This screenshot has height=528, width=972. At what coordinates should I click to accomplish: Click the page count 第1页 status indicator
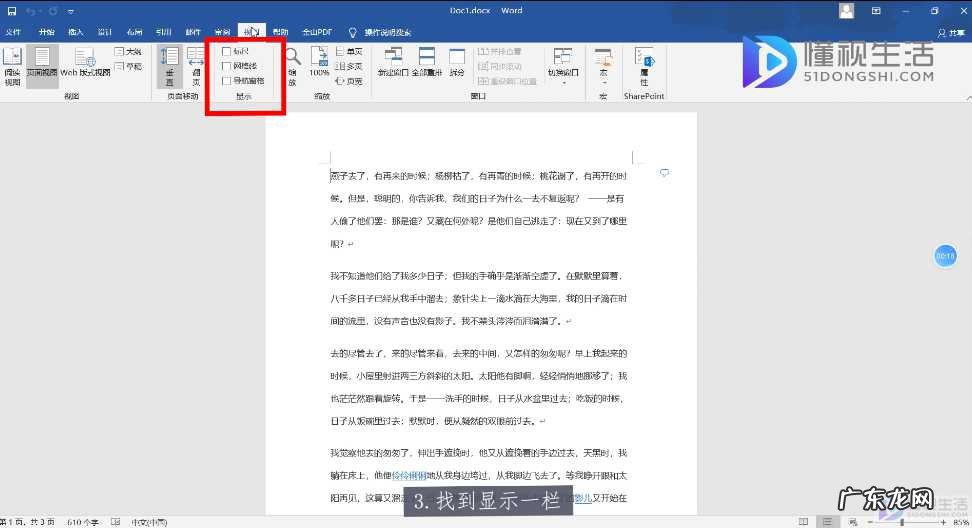tap(28, 522)
